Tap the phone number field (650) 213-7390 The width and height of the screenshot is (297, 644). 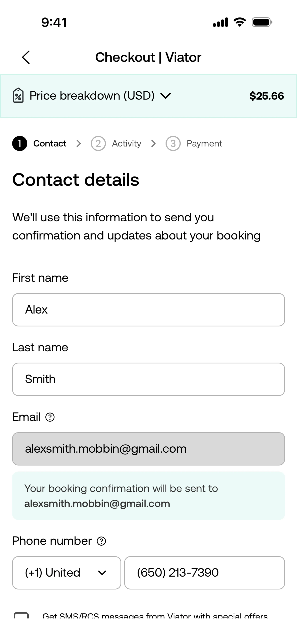[204, 573]
